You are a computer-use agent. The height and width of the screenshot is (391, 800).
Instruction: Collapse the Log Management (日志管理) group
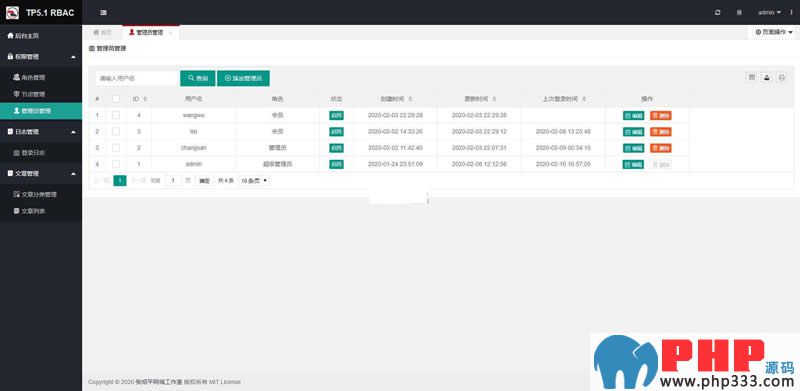pyautogui.click(x=41, y=132)
